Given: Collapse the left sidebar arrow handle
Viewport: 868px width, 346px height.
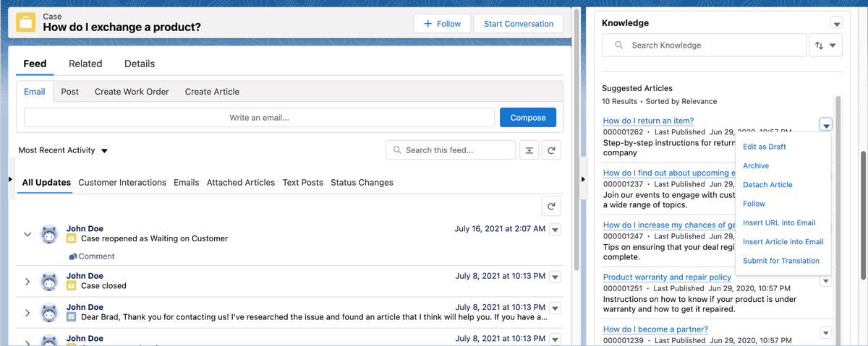Looking at the screenshot, I should [10, 179].
